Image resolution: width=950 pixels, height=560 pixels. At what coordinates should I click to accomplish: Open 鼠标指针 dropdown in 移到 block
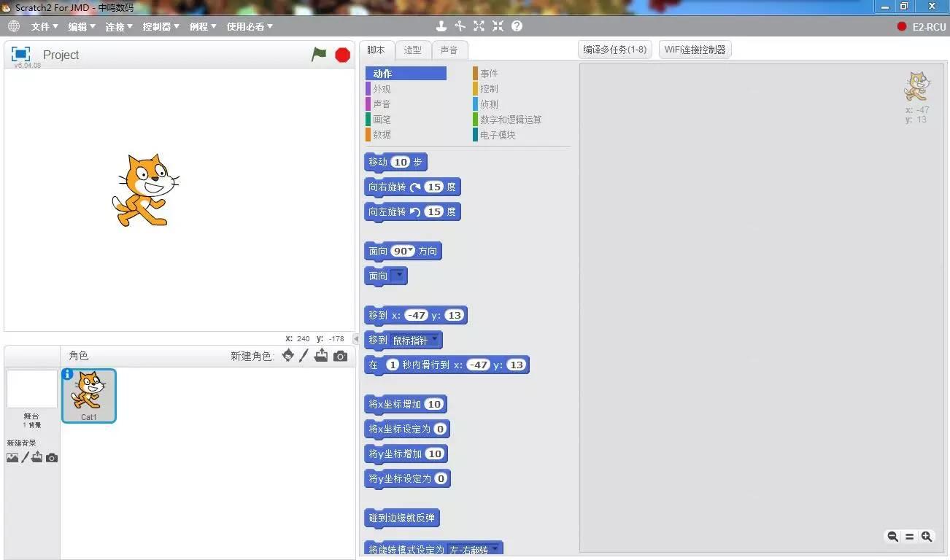coord(415,340)
